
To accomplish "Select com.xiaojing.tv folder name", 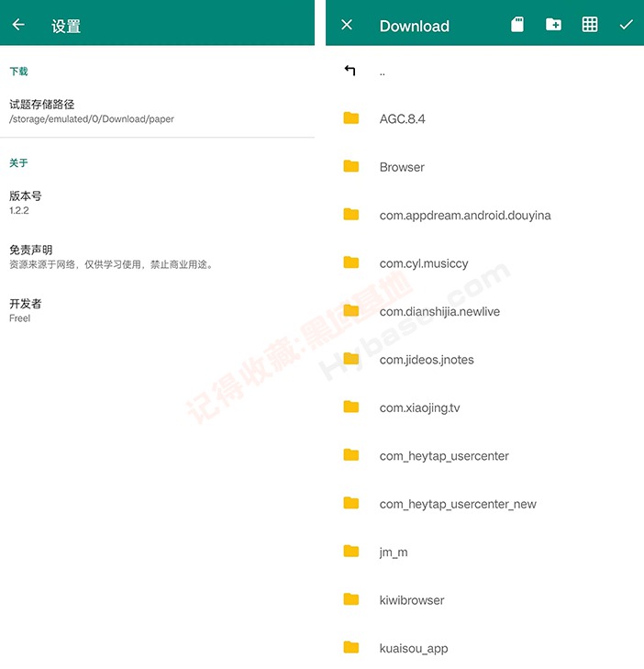I will 419,408.
